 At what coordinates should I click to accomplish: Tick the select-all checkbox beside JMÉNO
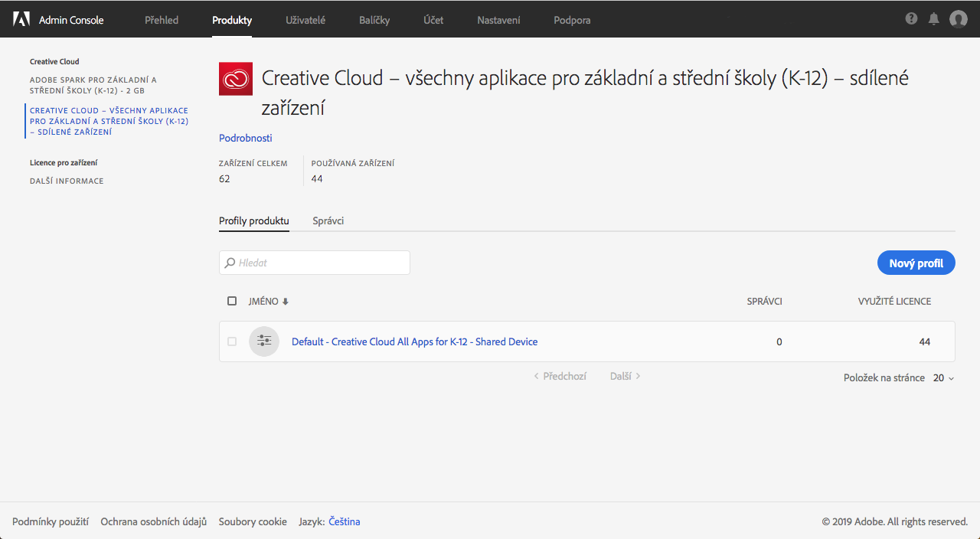[232, 301]
